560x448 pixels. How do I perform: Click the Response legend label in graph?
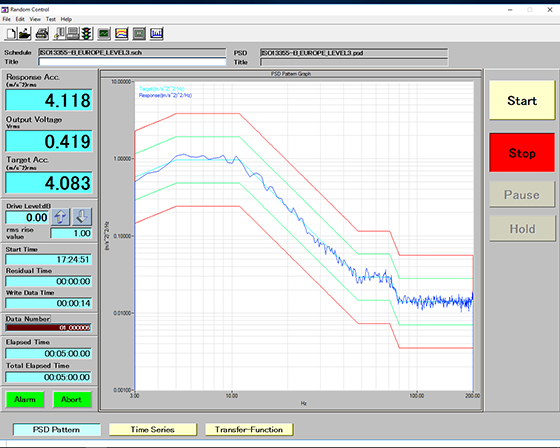165,95
